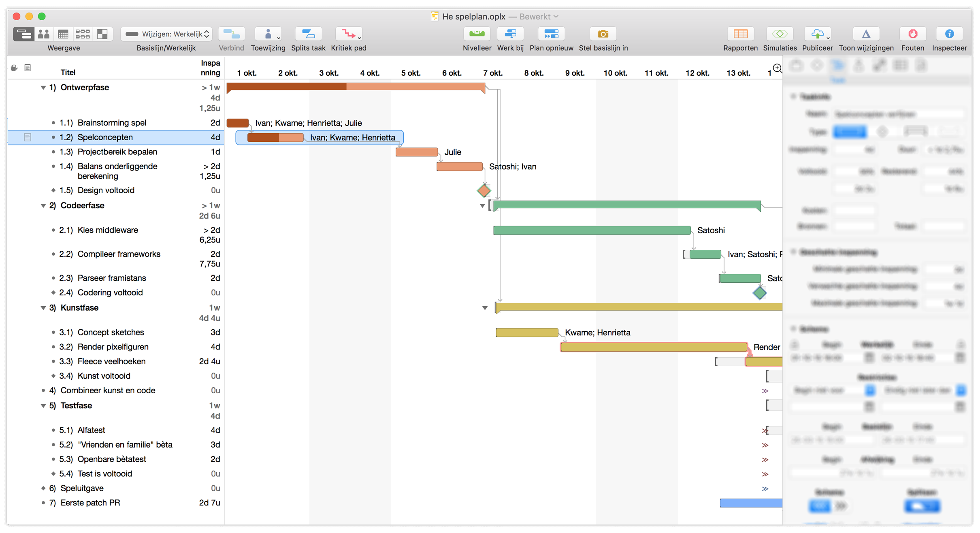The height and width of the screenshot is (533, 980).
Task: Open the Kritiek pad dropdown icon
Action: [349, 34]
